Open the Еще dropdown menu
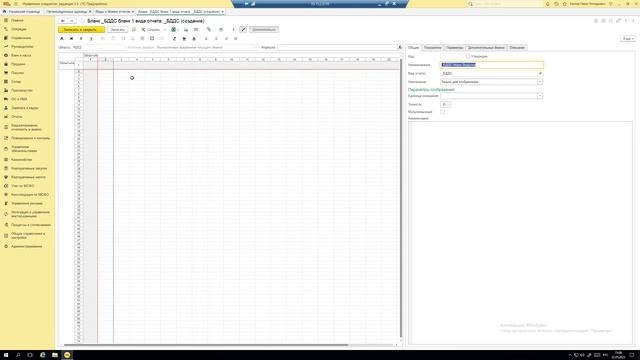The height and width of the screenshot is (360, 640). coord(628,38)
